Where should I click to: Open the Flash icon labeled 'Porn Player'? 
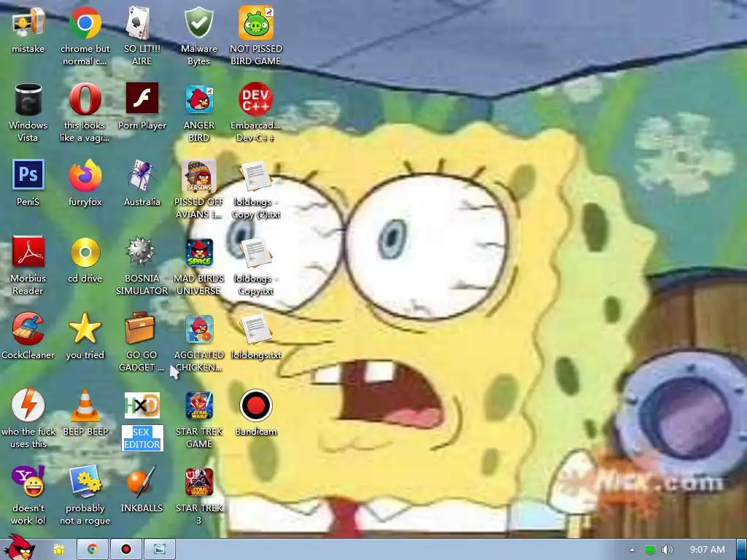142,106
